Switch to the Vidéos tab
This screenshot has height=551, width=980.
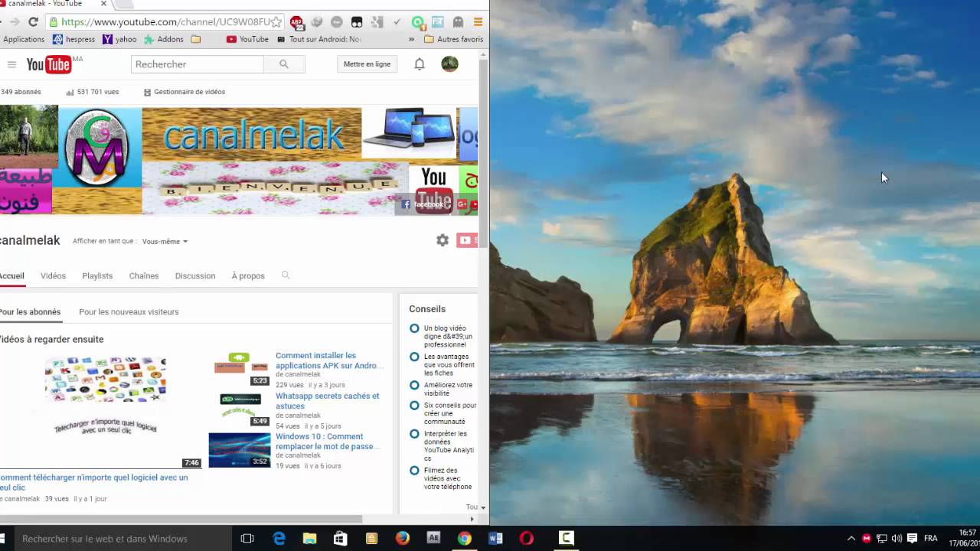coord(53,275)
